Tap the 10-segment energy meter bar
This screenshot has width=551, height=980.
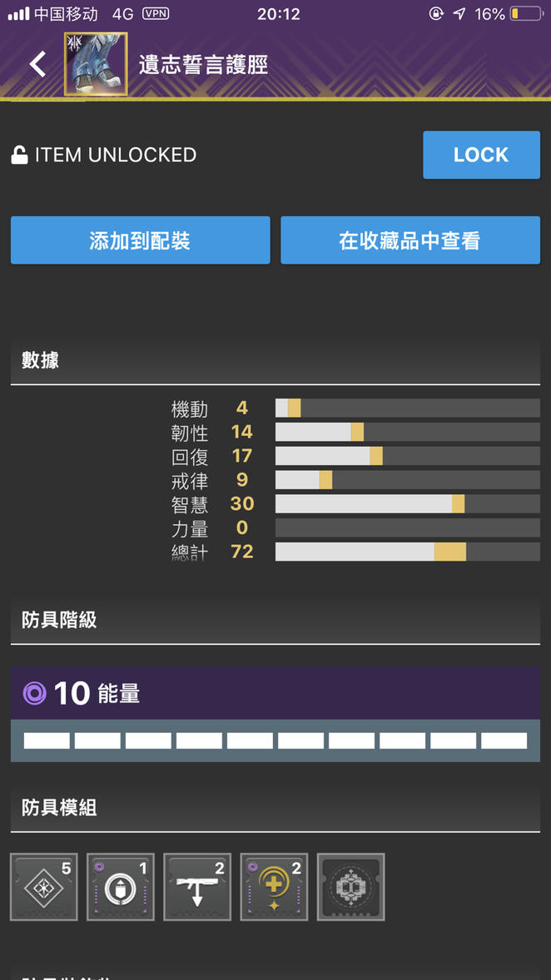click(x=275, y=740)
